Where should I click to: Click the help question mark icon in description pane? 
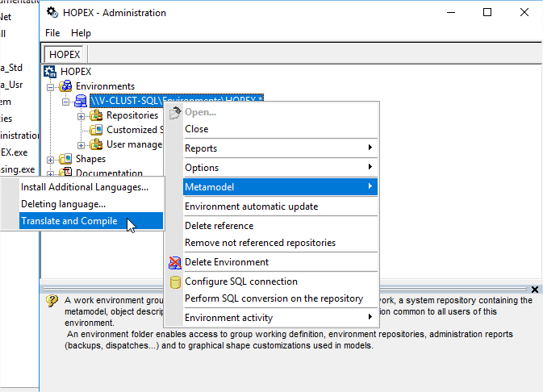coord(52,300)
